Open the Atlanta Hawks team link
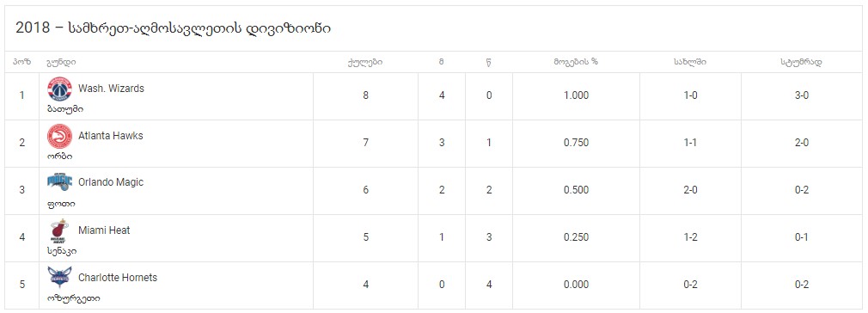The image size is (868, 313). pyautogui.click(x=111, y=136)
